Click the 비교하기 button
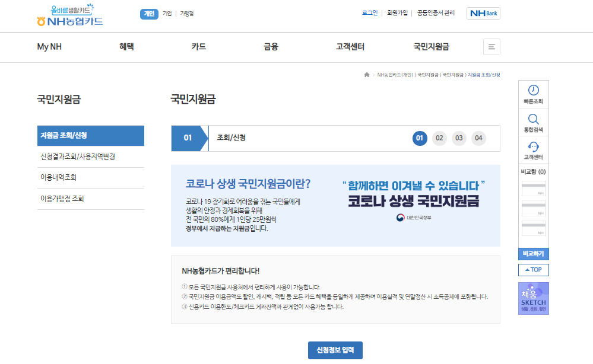Screen dimensions: 593x364 pyautogui.click(x=533, y=254)
